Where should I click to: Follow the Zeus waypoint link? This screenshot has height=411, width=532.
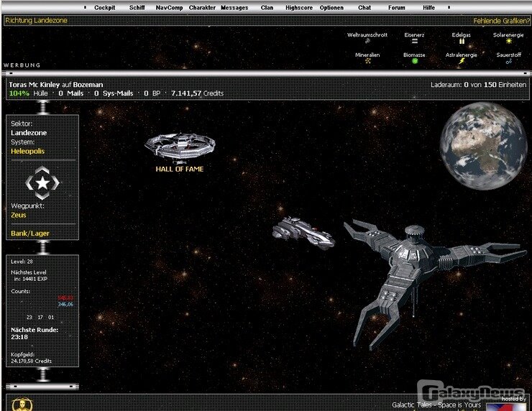19,215
